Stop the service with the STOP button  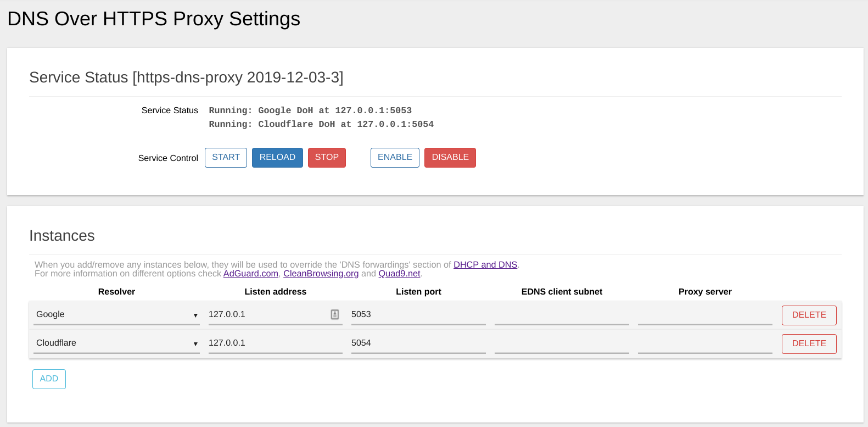click(327, 158)
